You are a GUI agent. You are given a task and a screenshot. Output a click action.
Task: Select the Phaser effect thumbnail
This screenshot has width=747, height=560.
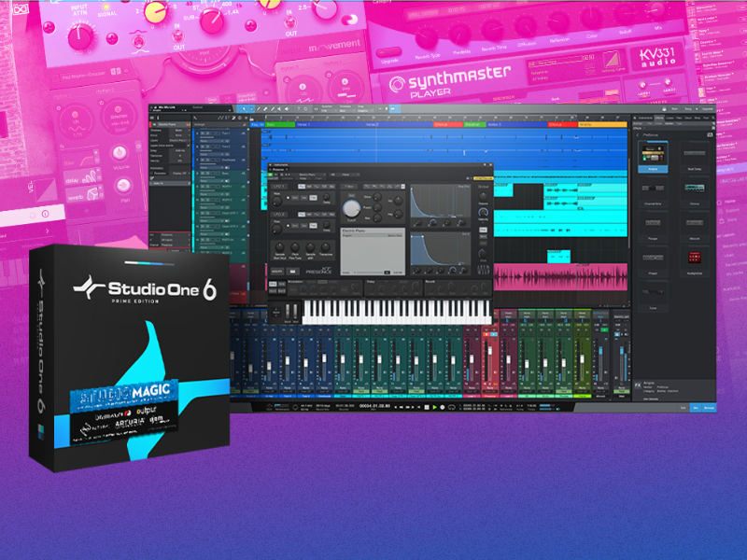click(x=653, y=261)
